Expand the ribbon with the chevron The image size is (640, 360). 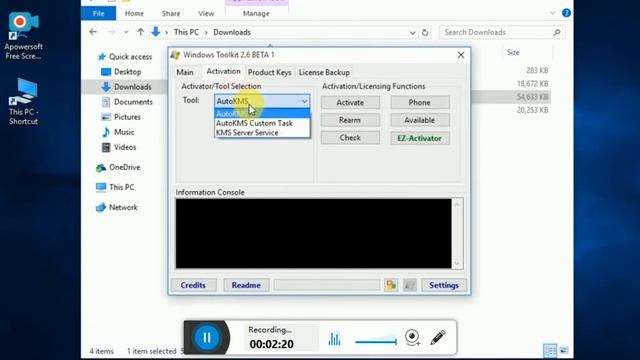553,13
